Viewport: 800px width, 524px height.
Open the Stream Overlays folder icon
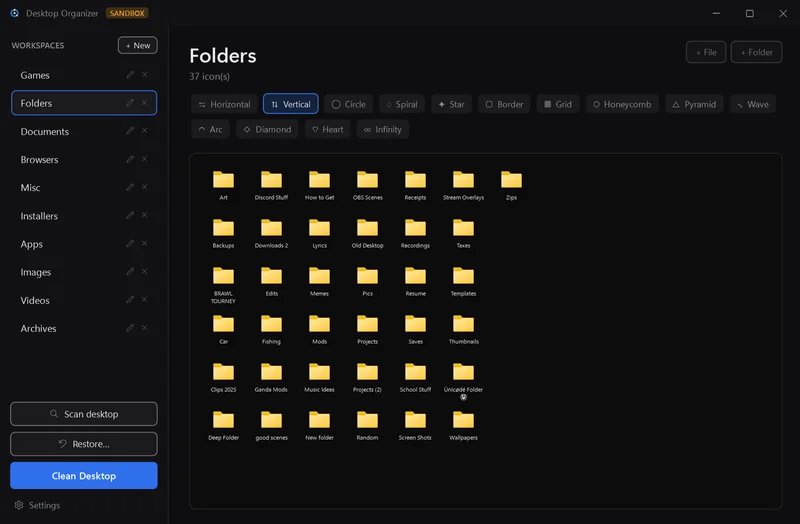click(463, 180)
